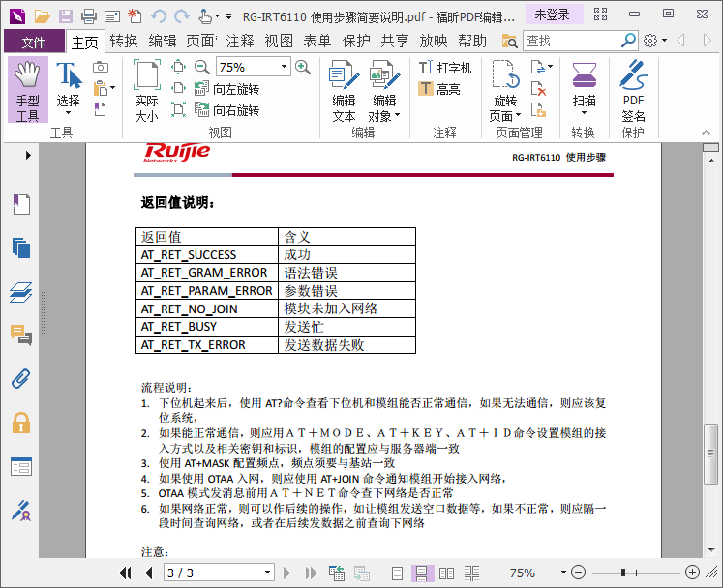Switch to the Edit (编辑) tab
Screen dimensions: 723x588
coord(163,41)
